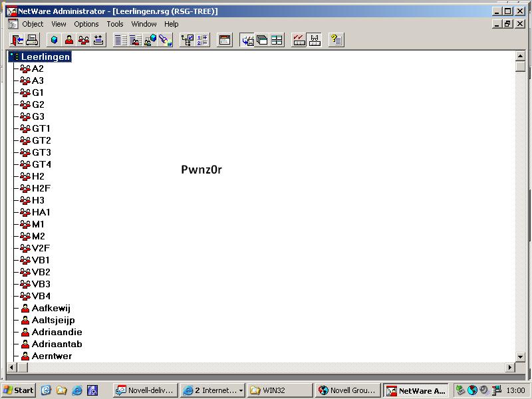Click the tree with checkmark set-context icon
Screen dimensions: 532x399
(x=188, y=40)
